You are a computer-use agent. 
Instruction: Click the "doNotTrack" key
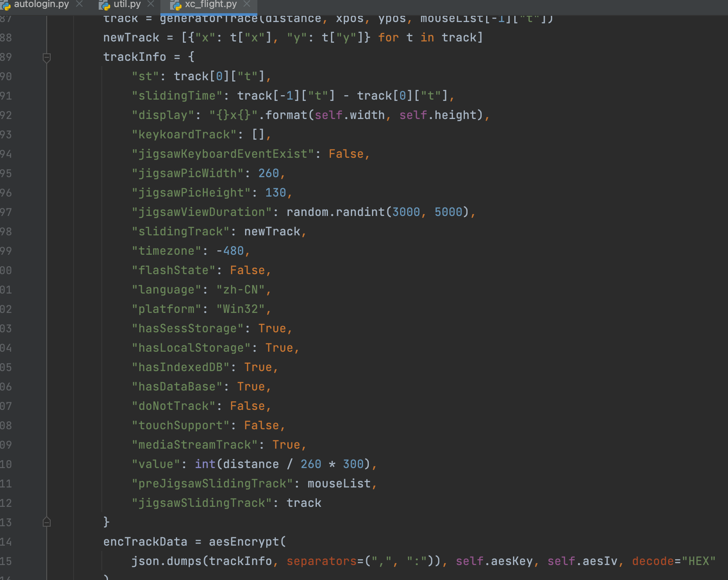pos(174,406)
